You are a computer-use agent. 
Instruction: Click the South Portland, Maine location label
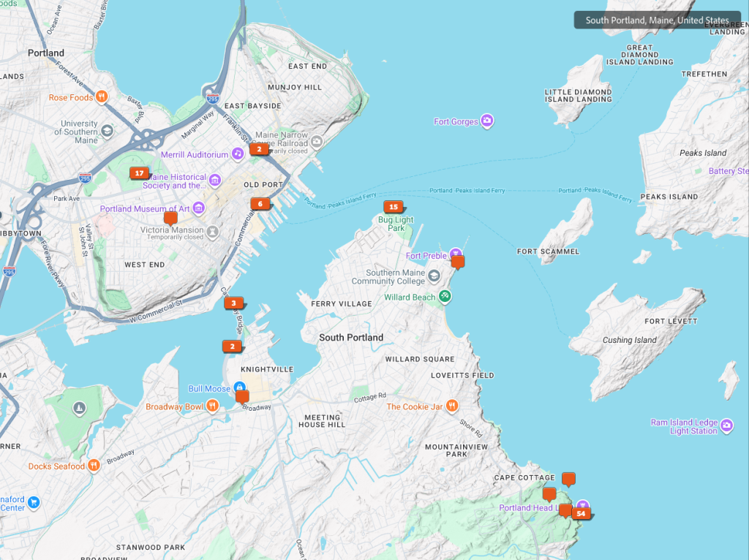click(657, 20)
